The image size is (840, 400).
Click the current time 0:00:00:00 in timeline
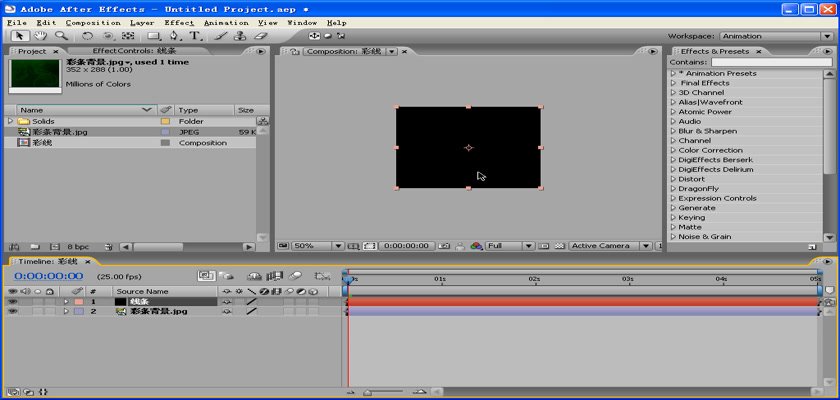49,276
